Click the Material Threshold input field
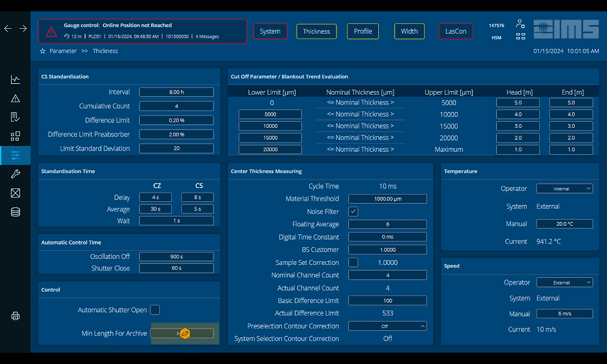 click(387, 199)
